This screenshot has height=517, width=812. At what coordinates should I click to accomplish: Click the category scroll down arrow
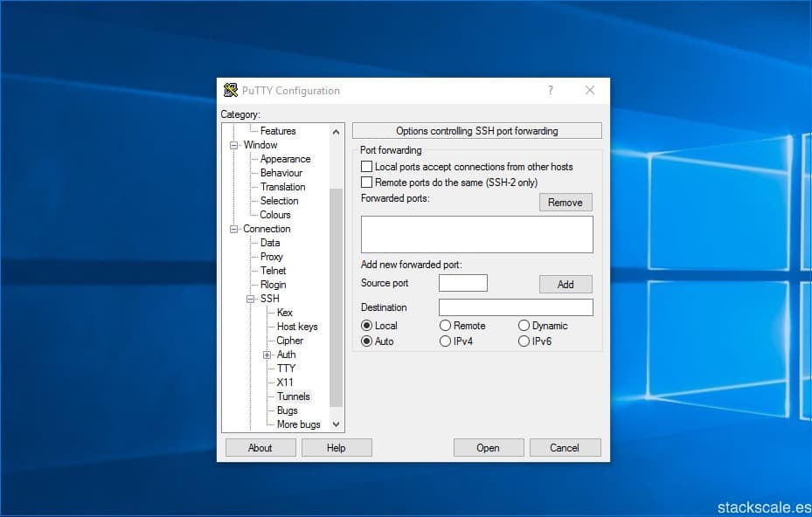[x=337, y=424]
